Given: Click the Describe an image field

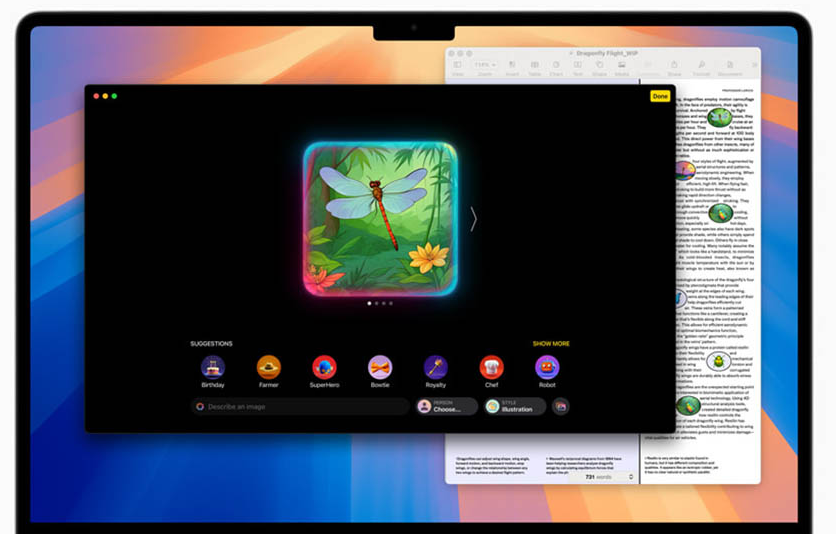Looking at the screenshot, I should point(300,406).
